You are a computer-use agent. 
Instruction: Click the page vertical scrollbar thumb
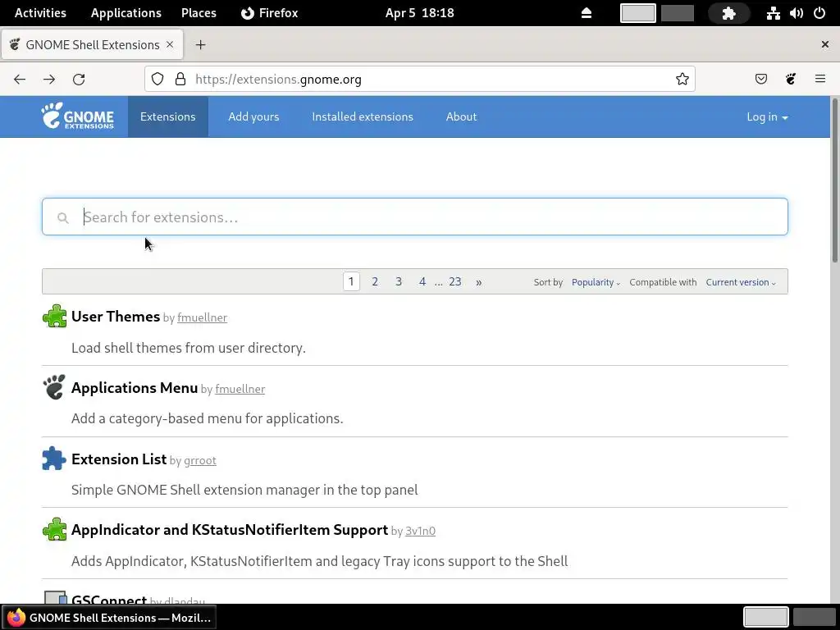[834, 180]
